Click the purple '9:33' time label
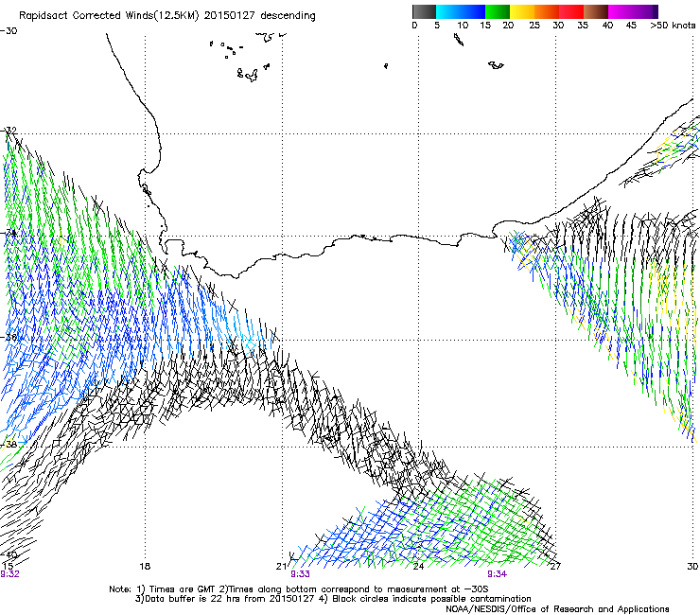Viewport: 700px width, 615px height. coord(300,574)
